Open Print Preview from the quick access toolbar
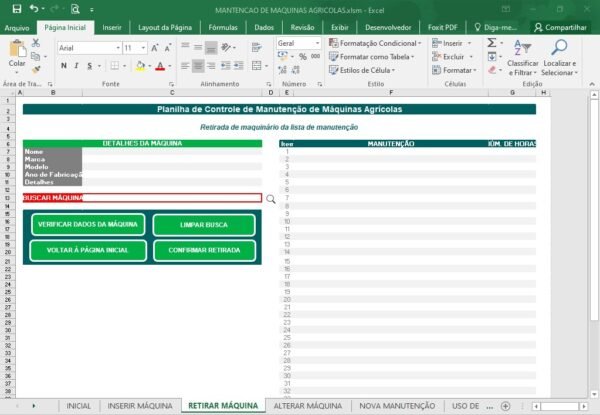Screen dimensions: 600x415 (75, 9)
